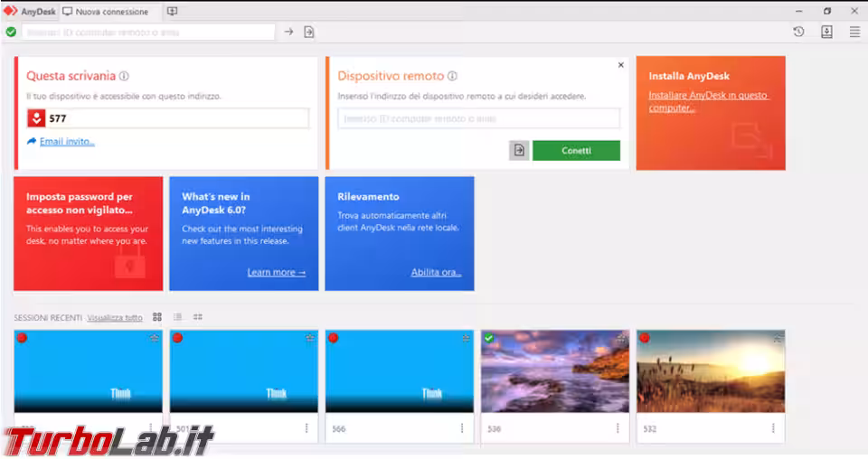The image size is (868, 459).
Task: Open options menu for session 536
Action: click(618, 428)
